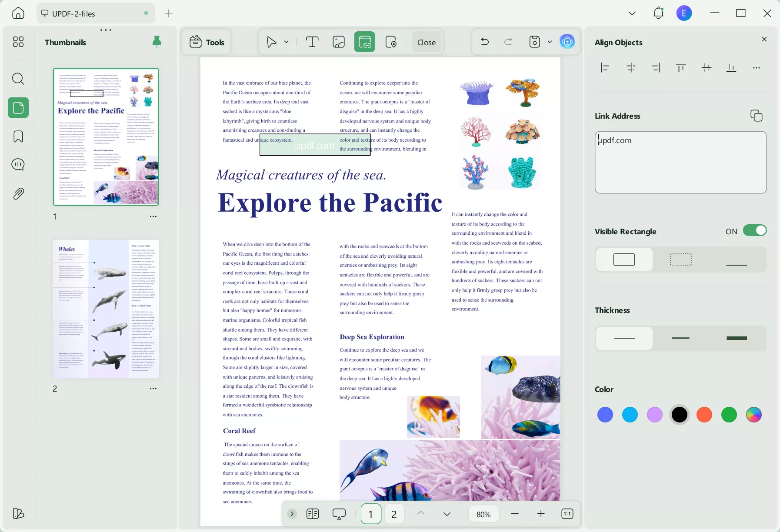
Task: Expand more align options with ellipsis
Action: pos(756,67)
